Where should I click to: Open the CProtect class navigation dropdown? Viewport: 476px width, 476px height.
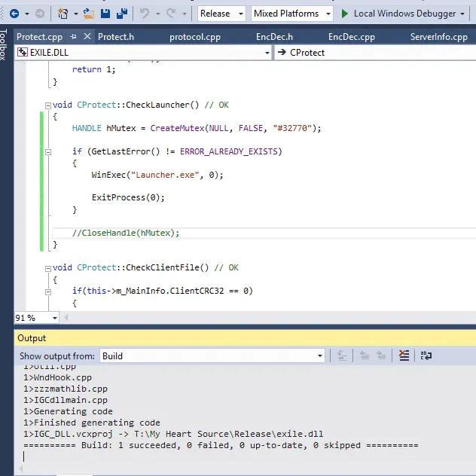(x=376, y=53)
